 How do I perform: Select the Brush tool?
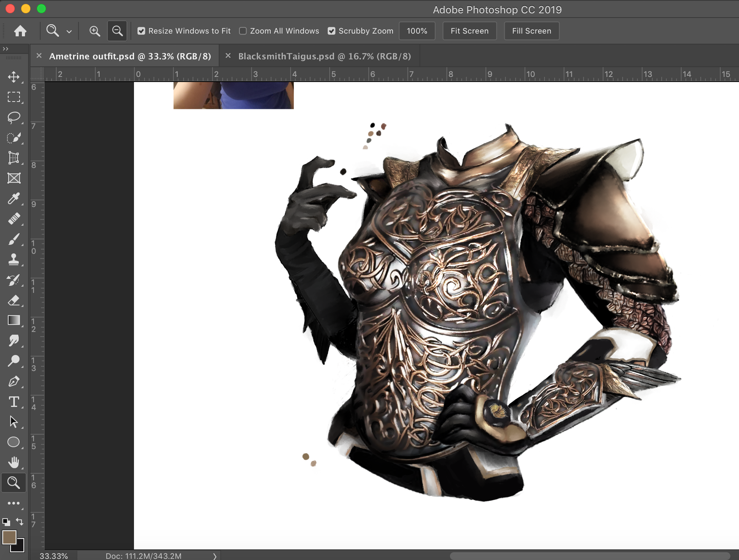14,239
